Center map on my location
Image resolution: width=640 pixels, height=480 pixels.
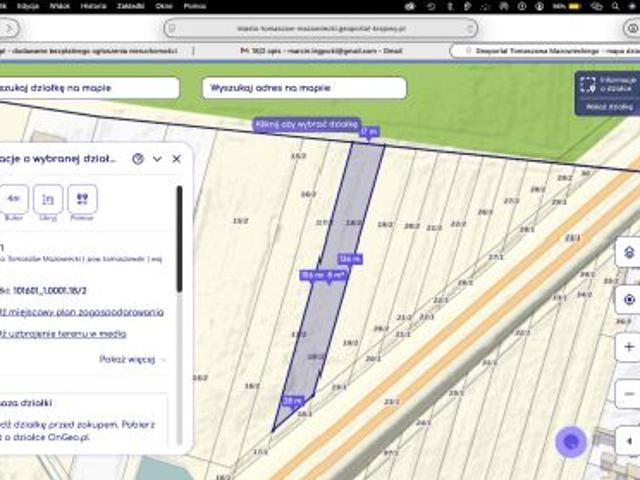point(628,299)
